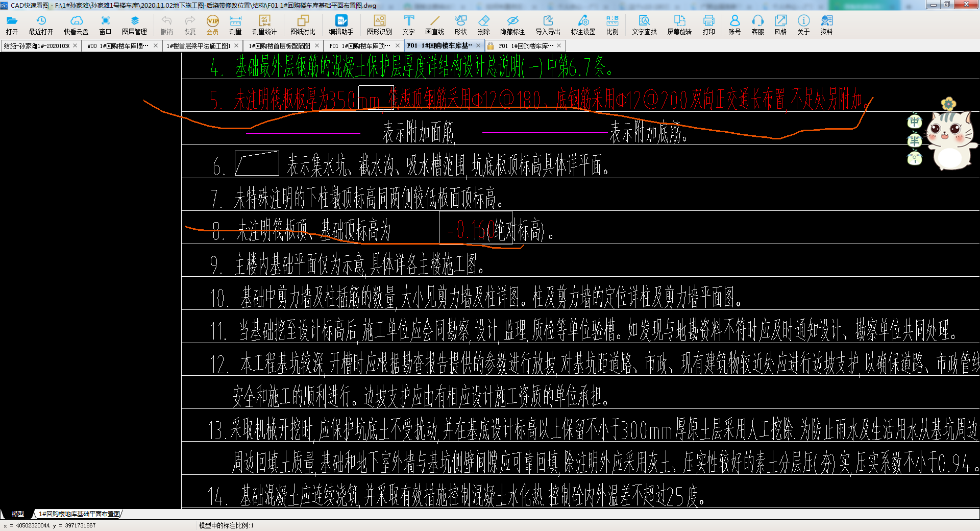The image size is (980, 531).
Task: Select the 删除 eraser tool
Action: [x=483, y=25]
